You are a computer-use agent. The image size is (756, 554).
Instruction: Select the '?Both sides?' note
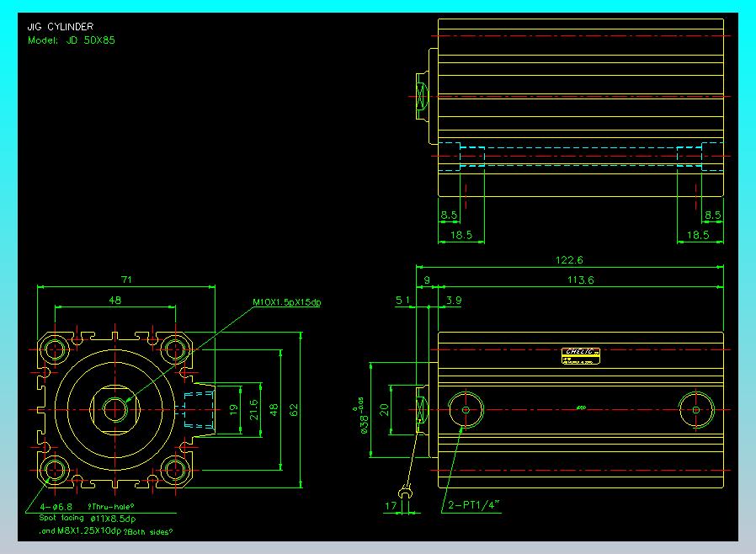(x=148, y=532)
